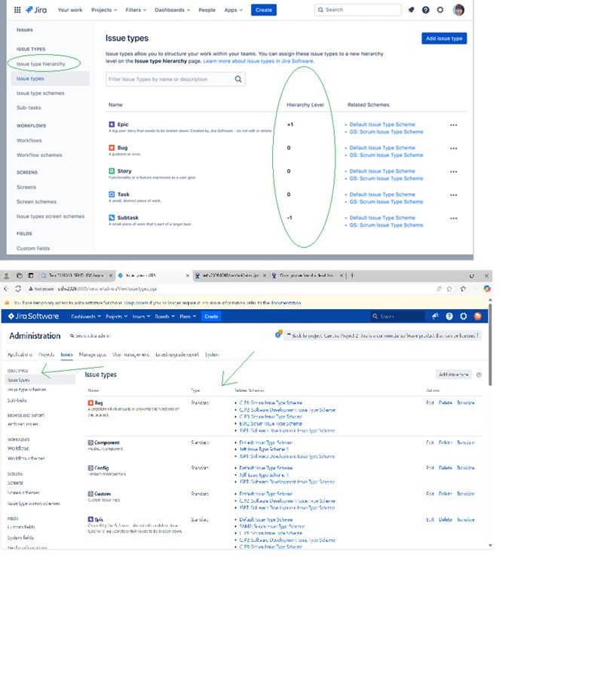Open the app switcher grid in Jira Cloud
This screenshot has height=692, width=616.
(17, 10)
